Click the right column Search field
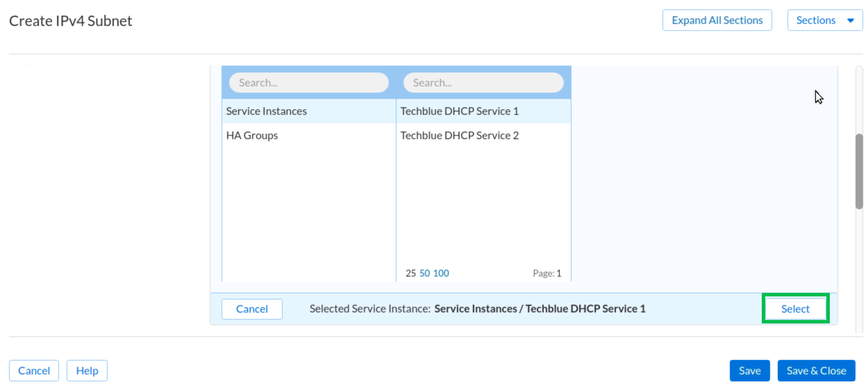 coord(483,83)
